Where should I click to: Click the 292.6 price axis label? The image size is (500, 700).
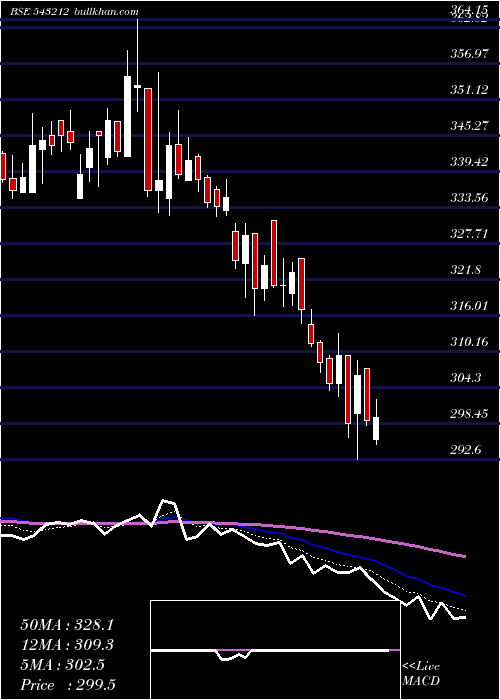[x=465, y=450]
